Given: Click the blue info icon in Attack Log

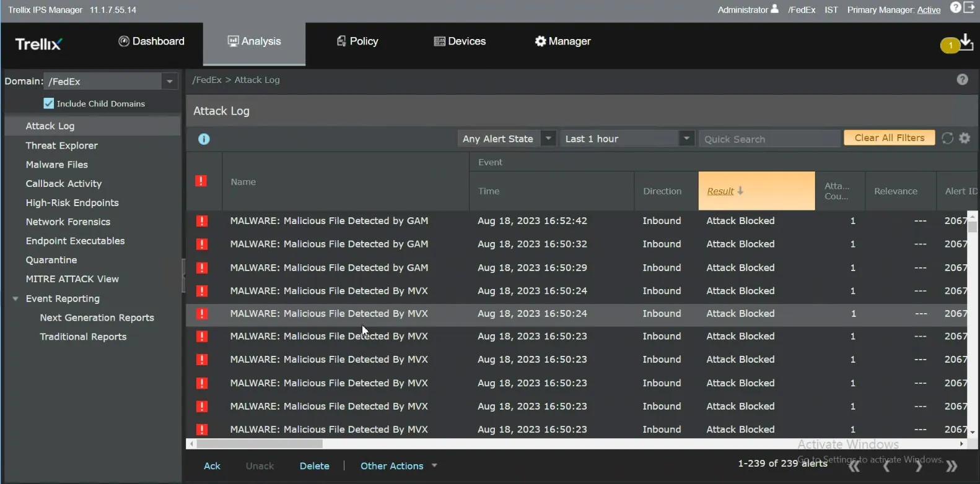Looking at the screenshot, I should [204, 139].
